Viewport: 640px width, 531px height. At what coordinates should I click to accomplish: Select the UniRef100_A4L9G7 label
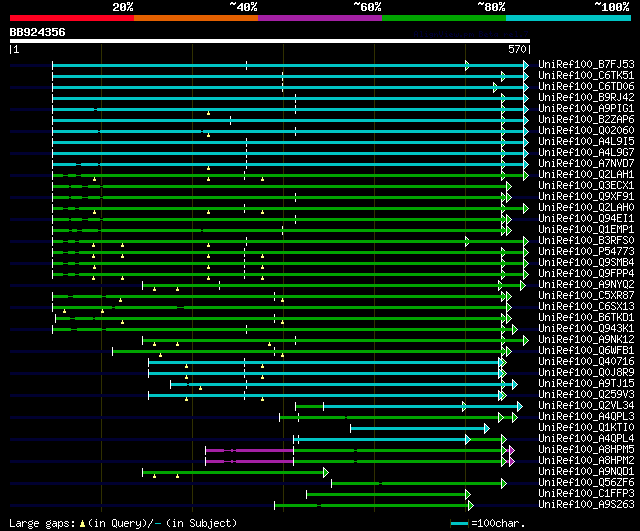(x=586, y=153)
